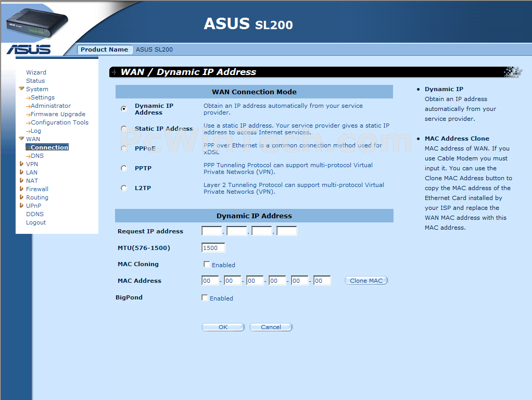Click the second MAC Address byte field
Image resolution: width=532 pixels, height=400 pixels.
pyautogui.click(x=232, y=281)
